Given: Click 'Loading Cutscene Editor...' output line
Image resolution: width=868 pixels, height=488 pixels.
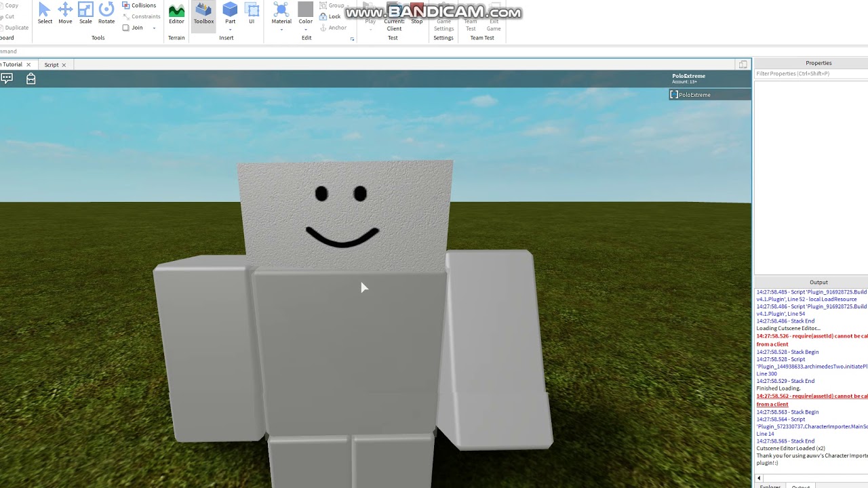Looking at the screenshot, I should (788, 329).
